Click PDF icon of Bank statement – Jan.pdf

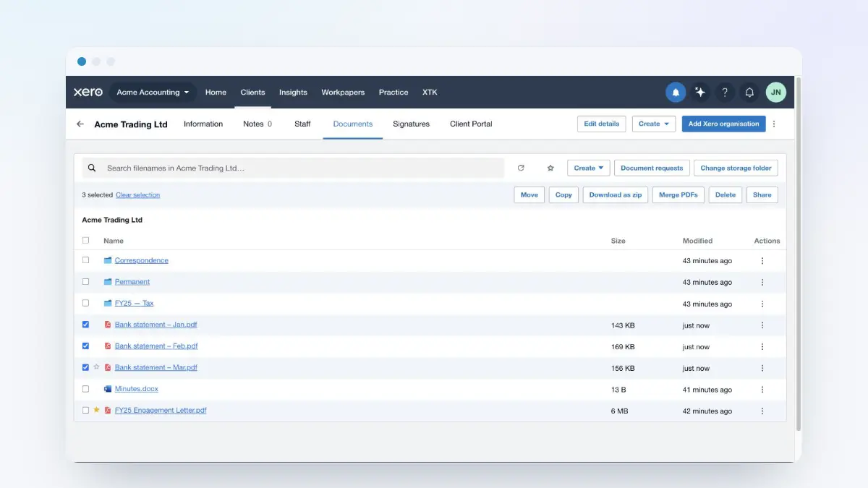(108, 325)
